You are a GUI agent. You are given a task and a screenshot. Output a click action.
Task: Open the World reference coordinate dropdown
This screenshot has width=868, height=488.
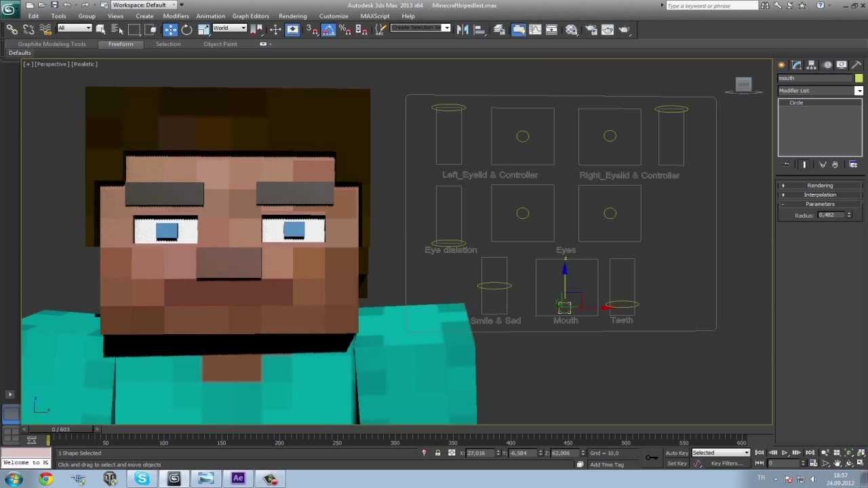click(229, 28)
